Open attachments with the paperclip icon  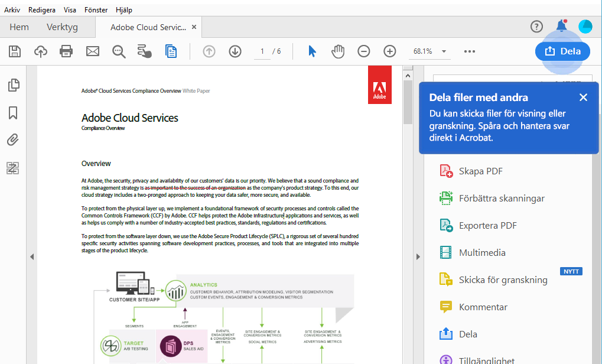[x=12, y=139]
